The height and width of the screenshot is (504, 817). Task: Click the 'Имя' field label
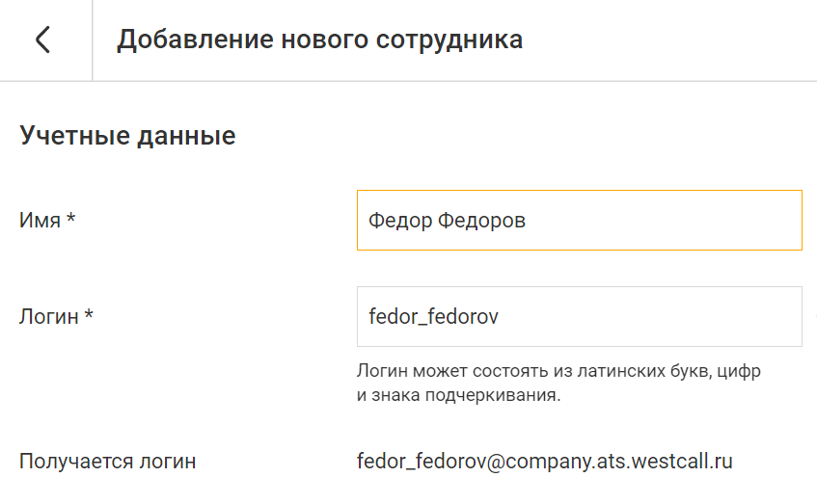40,221
